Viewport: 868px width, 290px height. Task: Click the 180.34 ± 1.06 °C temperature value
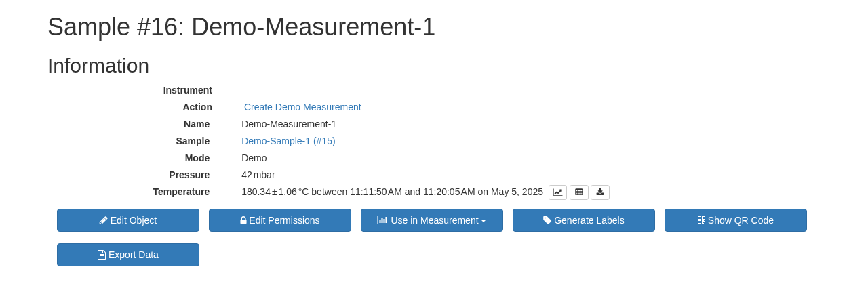(x=275, y=192)
